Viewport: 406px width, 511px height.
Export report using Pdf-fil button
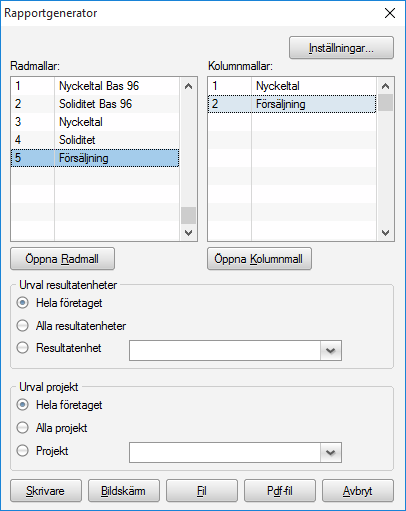point(280,491)
